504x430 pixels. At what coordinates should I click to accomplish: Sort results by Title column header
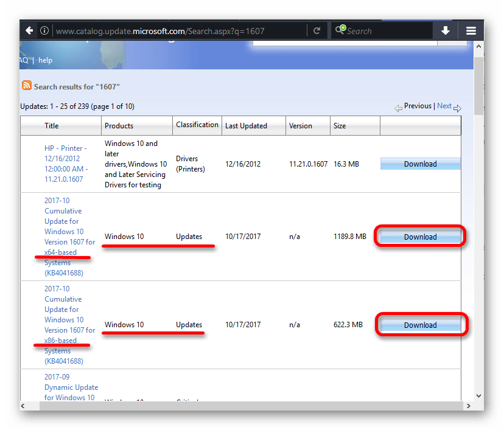point(52,126)
